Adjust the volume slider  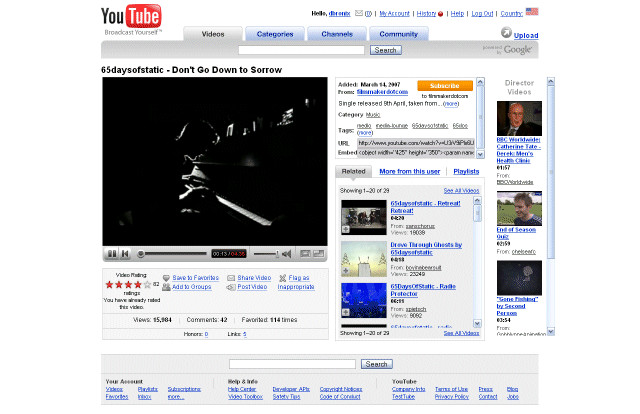[266, 254]
